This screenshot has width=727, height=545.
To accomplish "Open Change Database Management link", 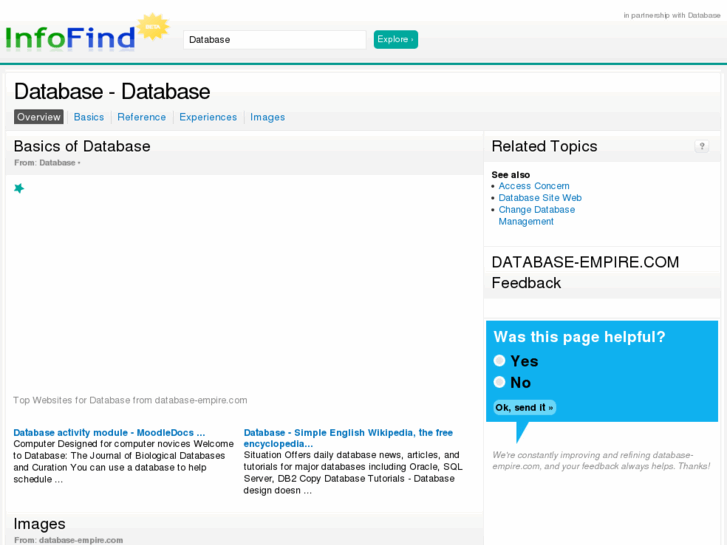I will coord(536,216).
